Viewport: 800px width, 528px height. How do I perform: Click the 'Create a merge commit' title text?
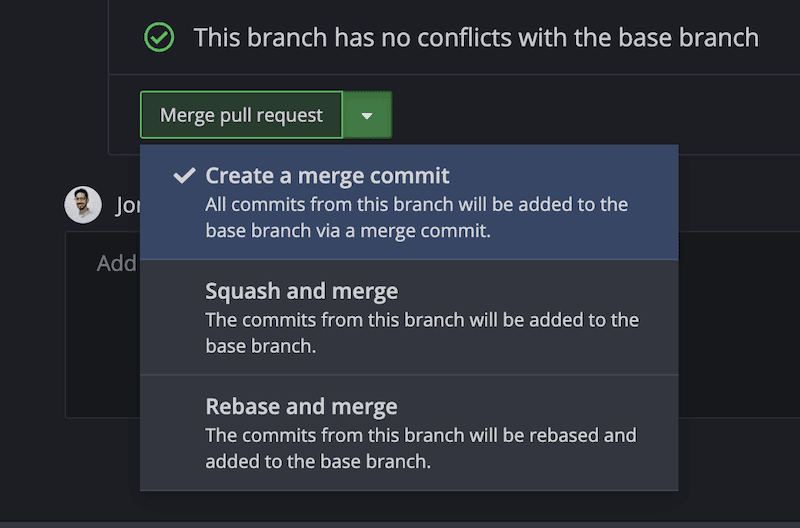(327, 176)
